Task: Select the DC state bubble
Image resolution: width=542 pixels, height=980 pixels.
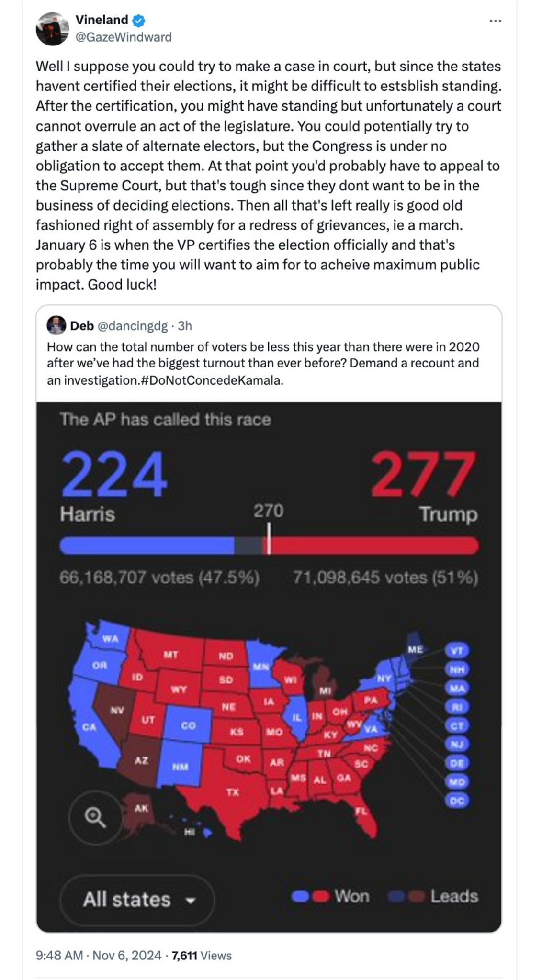Action: (x=457, y=800)
